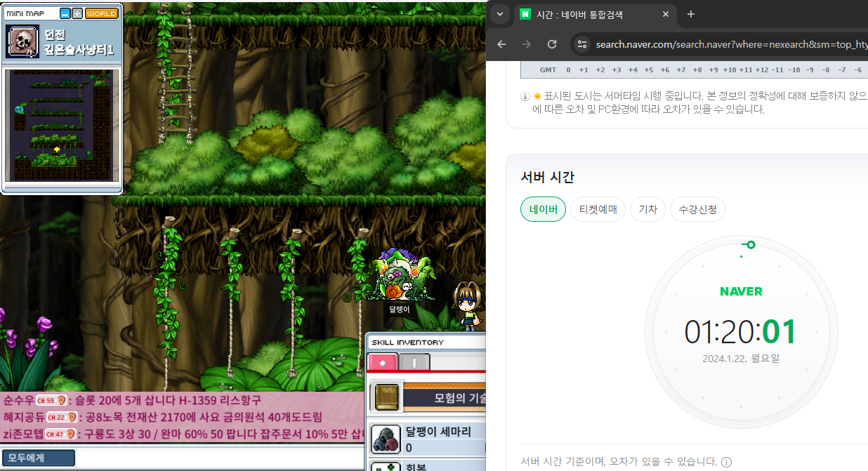
Task: Open the Chrome tab search dropdown
Action: point(500,14)
